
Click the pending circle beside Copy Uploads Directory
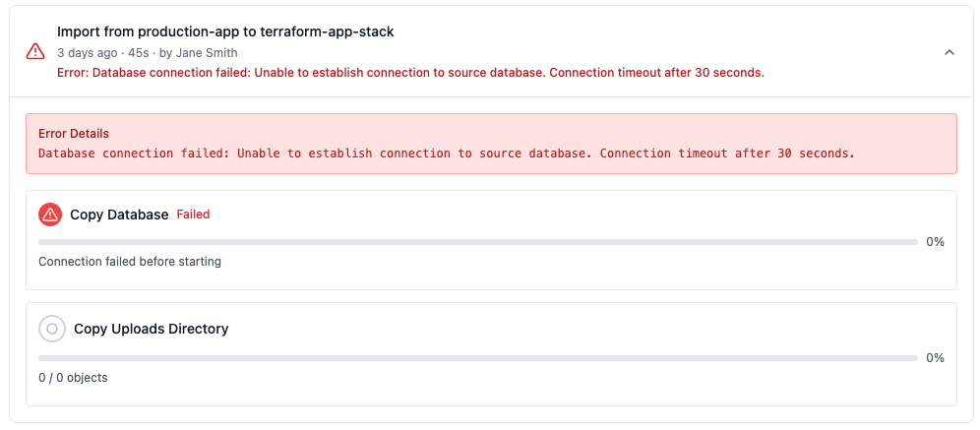(x=52, y=329)
